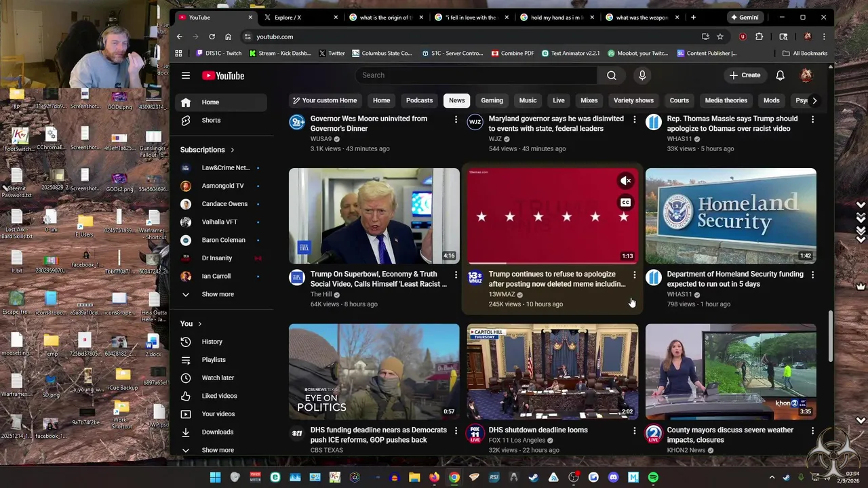Image resolution: width=868 pixels, height=488 pixels.
Task: Open All Bookmarks folder
Action: click(x=805, y=53)
